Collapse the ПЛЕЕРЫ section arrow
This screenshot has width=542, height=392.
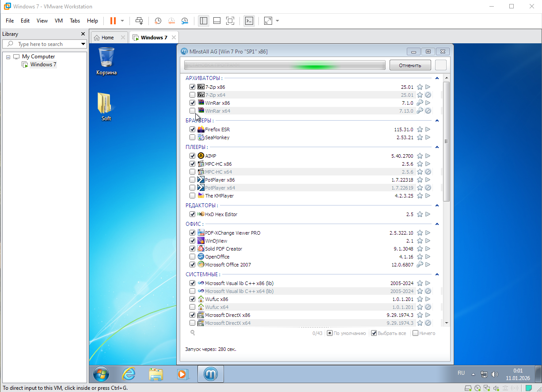[437, 147]
